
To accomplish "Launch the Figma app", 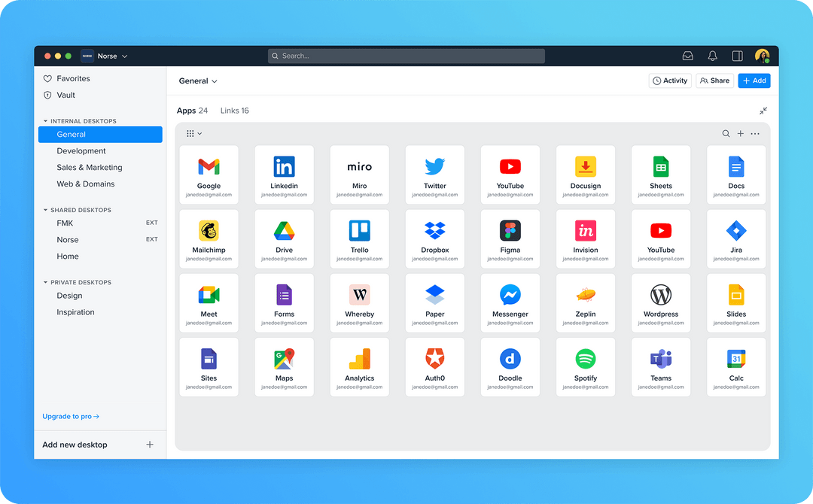I will [510, 238].
